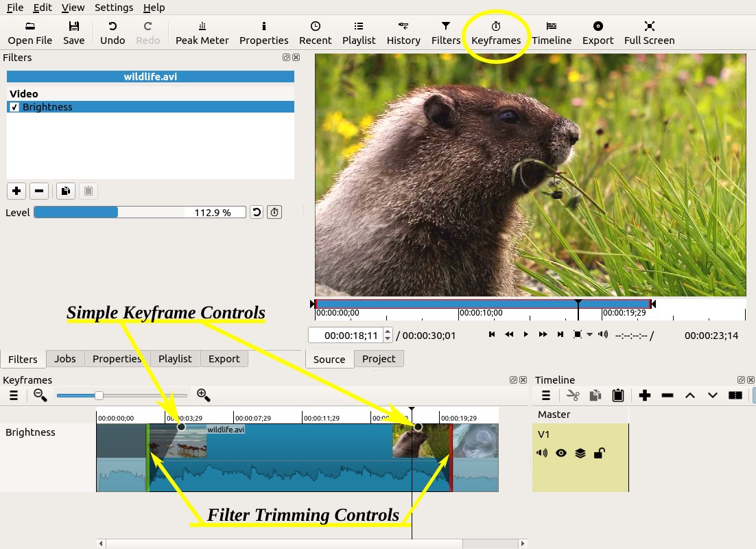Mute track V1 with the speaker icon
Viewport: 756px width, 549px height.
coord(543,453)
